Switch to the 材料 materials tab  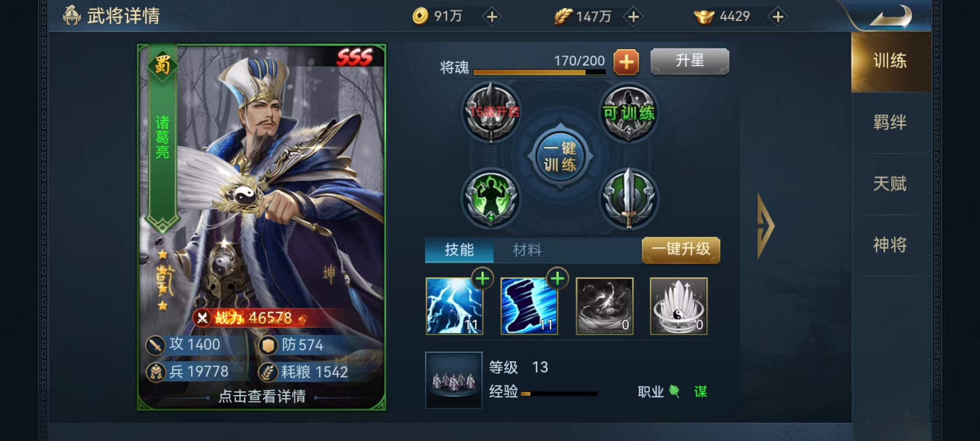coord(527,249)
